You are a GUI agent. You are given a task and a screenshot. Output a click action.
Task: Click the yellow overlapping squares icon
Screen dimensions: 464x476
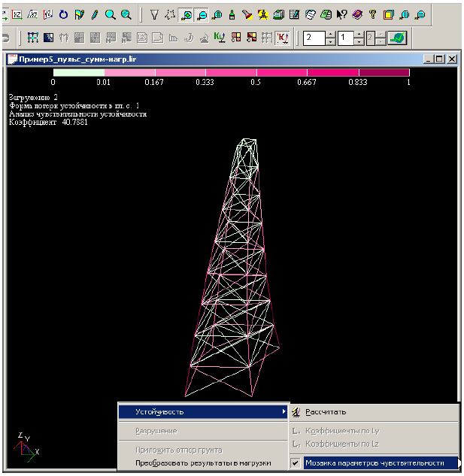(388, 14)
